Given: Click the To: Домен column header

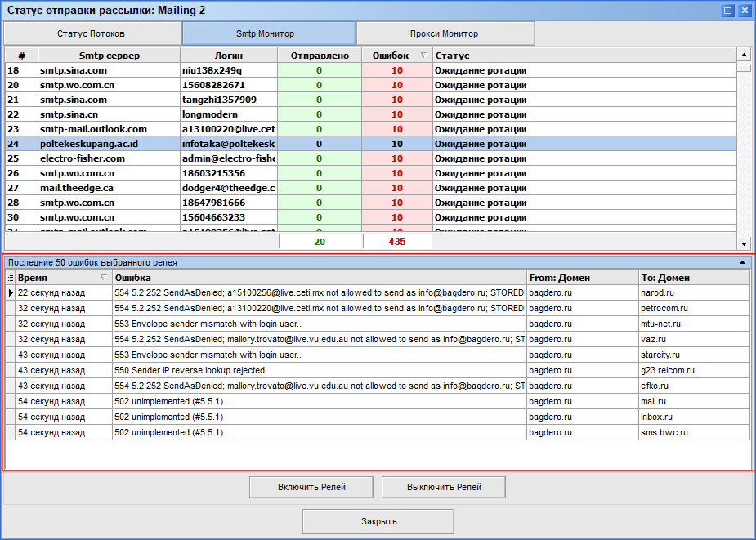Looking at the screenshot, I should (x=694, y=277).
